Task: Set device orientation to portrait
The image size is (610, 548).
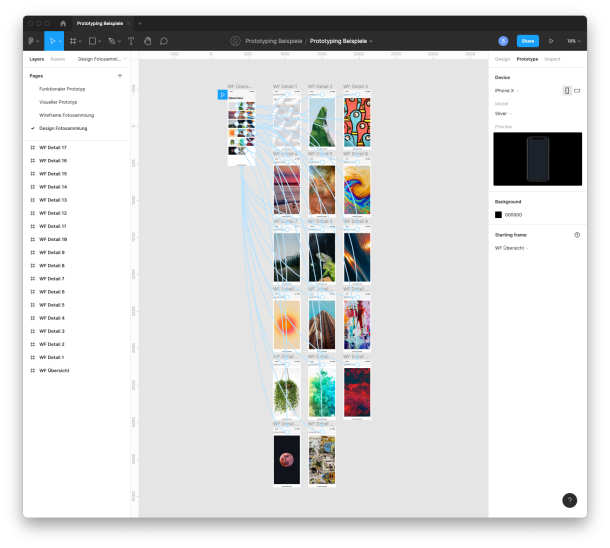Action: (x=566, y=90)
